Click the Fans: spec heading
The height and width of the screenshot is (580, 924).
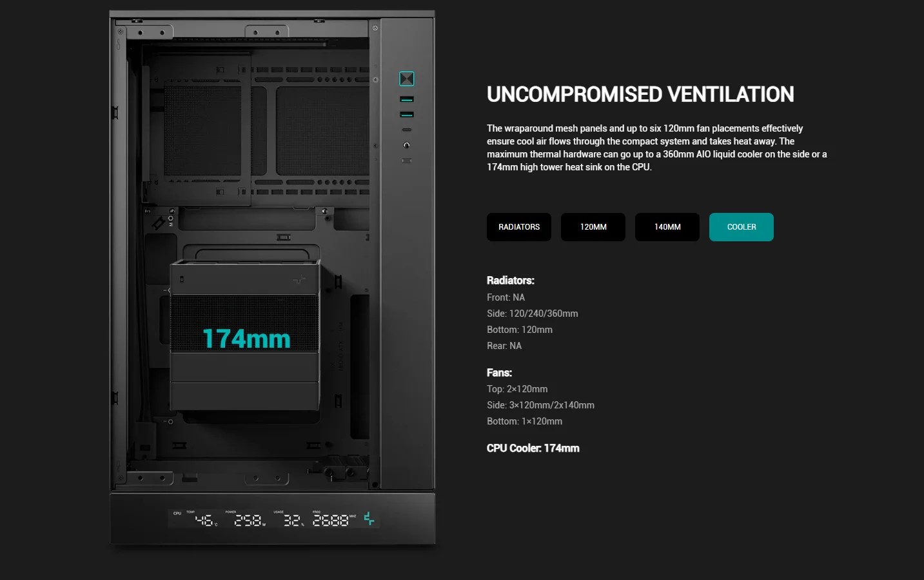click(499, 373)
